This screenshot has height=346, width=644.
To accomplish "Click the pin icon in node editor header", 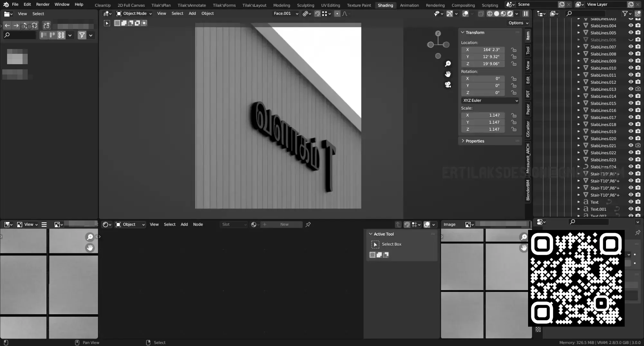I will coord(308,224).
